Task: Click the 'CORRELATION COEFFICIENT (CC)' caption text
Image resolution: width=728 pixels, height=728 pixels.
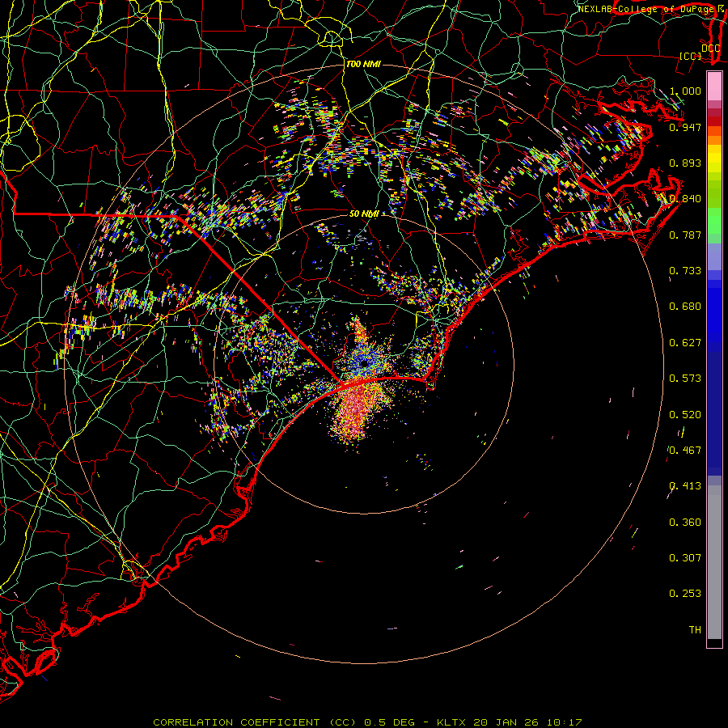Action: 255,722
